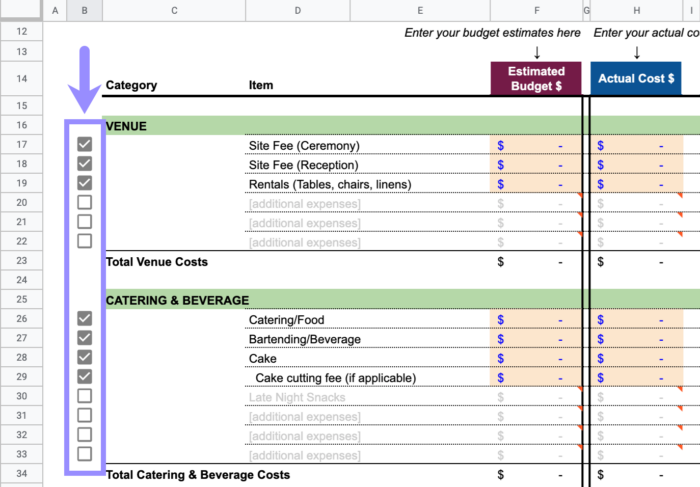Select row 23 header
700x487 pixels.
coord(21,261)
